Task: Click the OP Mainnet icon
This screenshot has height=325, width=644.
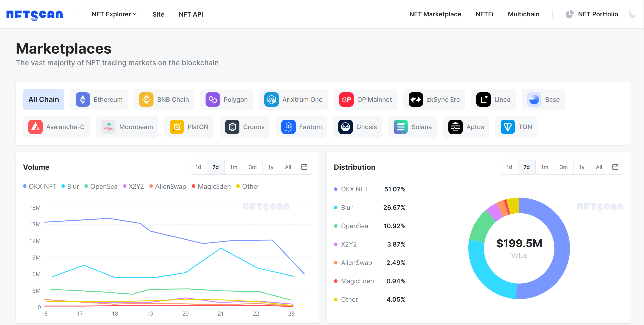Action: 346,99
